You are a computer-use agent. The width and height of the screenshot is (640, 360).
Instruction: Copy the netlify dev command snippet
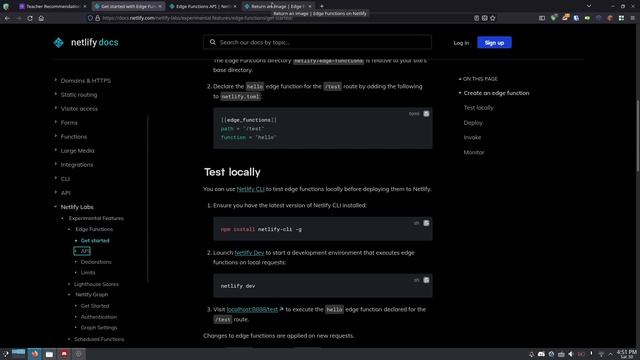[x=426, y=280]
